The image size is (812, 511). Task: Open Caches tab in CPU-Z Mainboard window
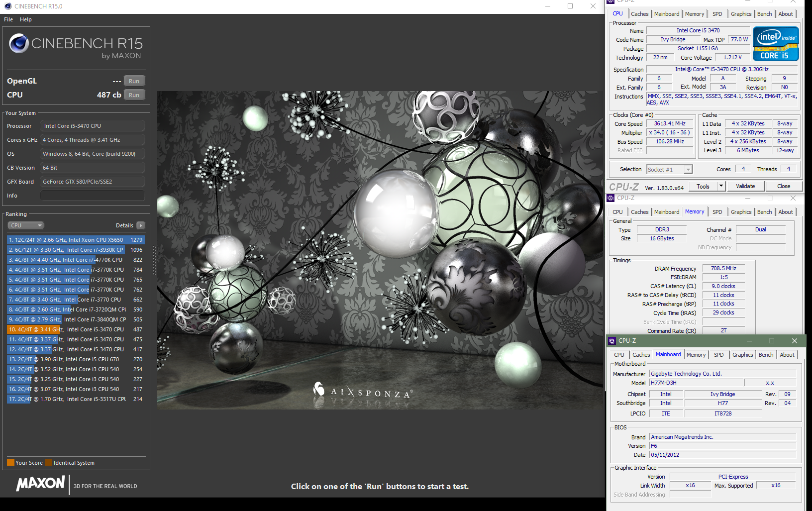point(641,355)
